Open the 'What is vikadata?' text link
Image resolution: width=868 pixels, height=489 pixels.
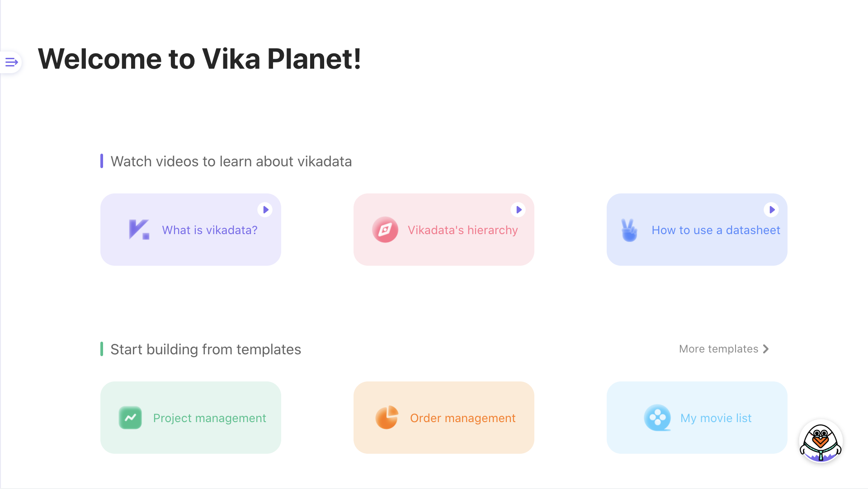tap(210, 230)
